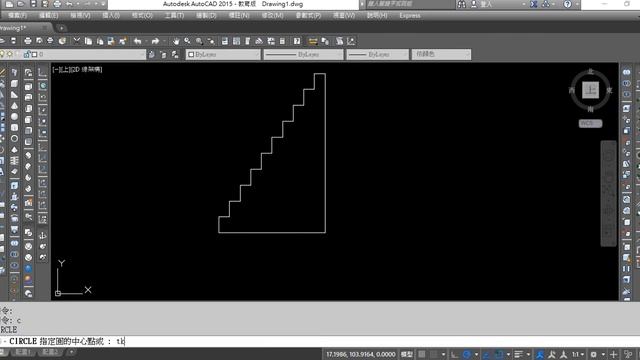Open the 修改(M) menu
Viewport: 640px width, 360px height.
[273, 16]
